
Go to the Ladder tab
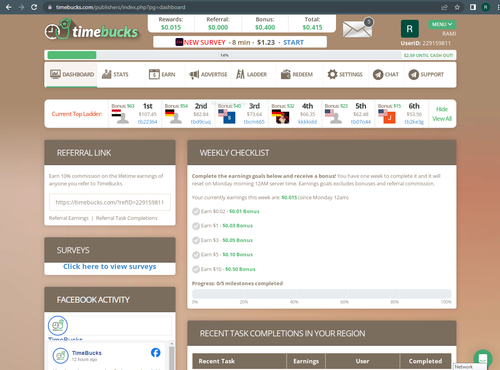[x=251, y=74]
